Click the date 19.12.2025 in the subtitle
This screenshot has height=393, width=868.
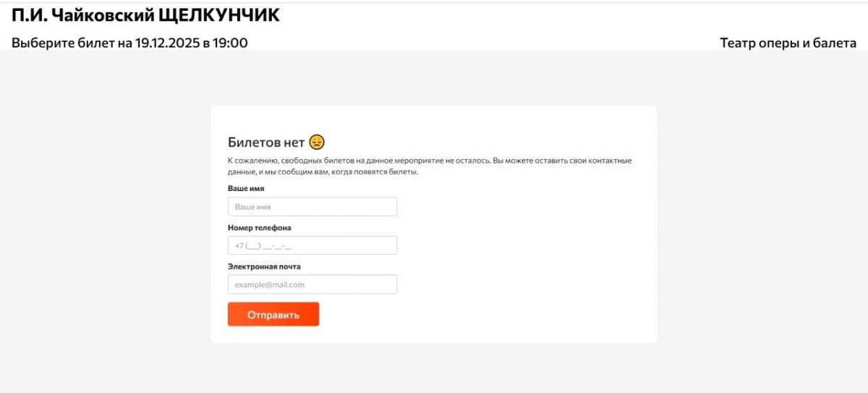[x=167, y=43]
